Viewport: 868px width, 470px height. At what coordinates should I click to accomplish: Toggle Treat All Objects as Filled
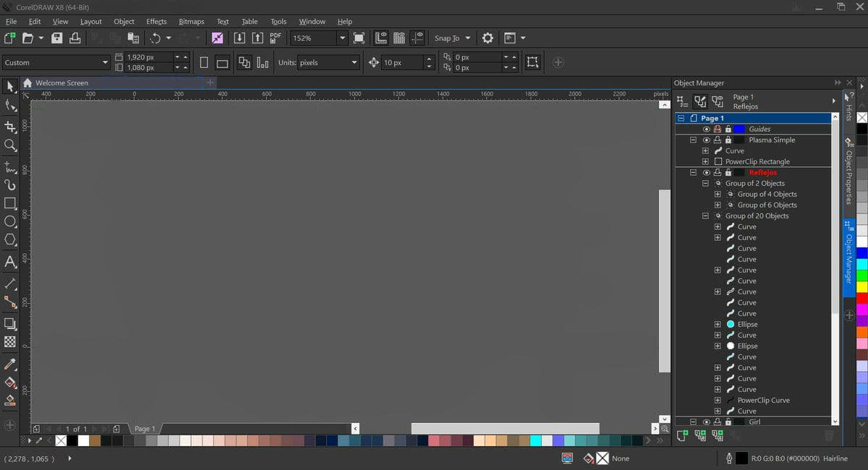click(x=532, y=63)
